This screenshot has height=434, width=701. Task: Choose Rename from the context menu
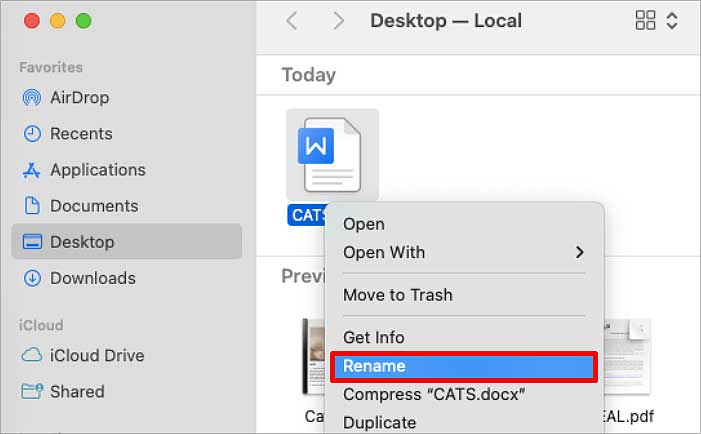coord(464,366)
